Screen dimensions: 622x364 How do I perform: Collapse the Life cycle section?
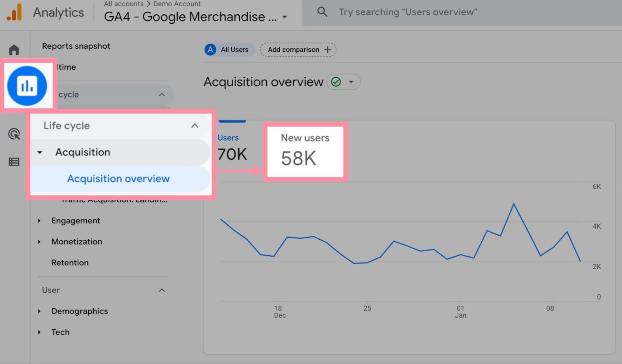(194, 125)
